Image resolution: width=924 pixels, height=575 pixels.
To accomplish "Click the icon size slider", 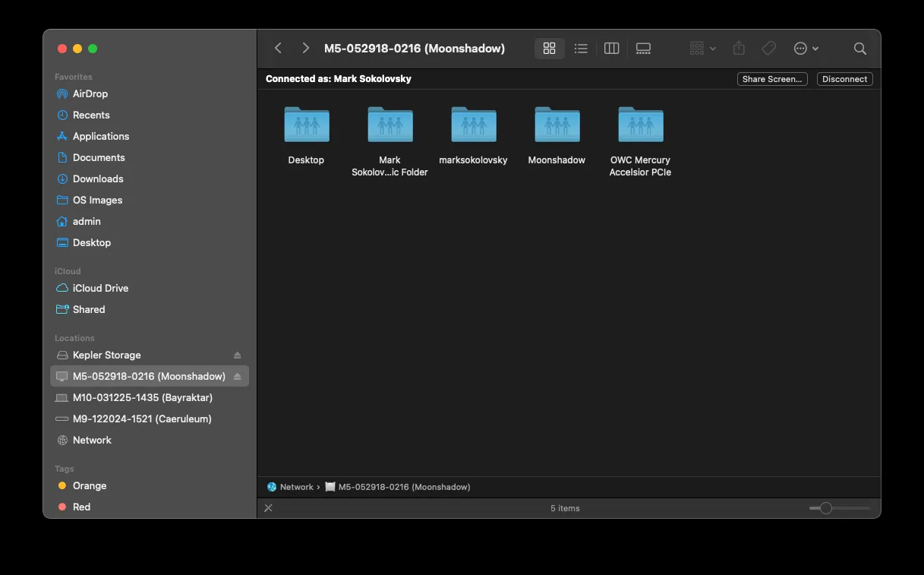I will click(x=825, y=507).
